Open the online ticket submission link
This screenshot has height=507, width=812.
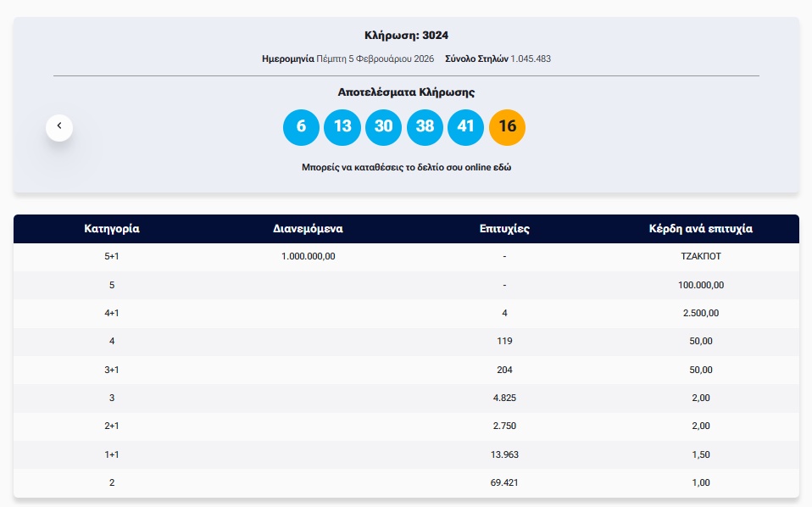click(x=406, y=168)
